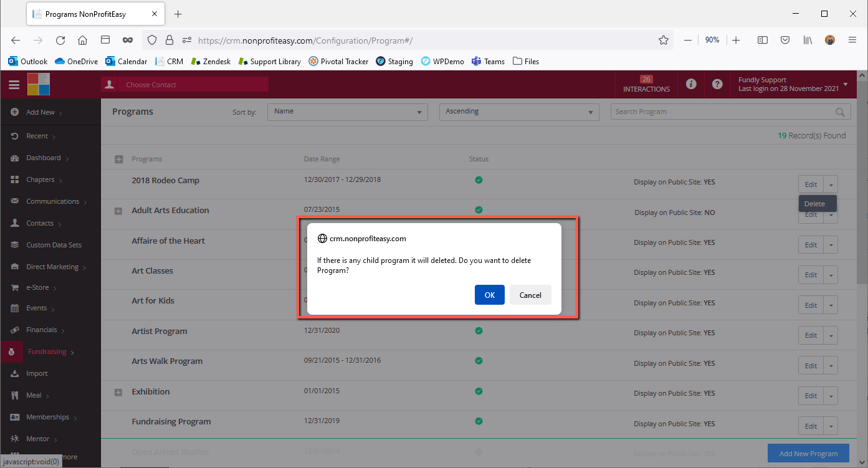Click the Import download icon in sidebar
Image resolution: width=868 pixels, height=468 pixels.
pyautogui.click(x=14, y=373)
